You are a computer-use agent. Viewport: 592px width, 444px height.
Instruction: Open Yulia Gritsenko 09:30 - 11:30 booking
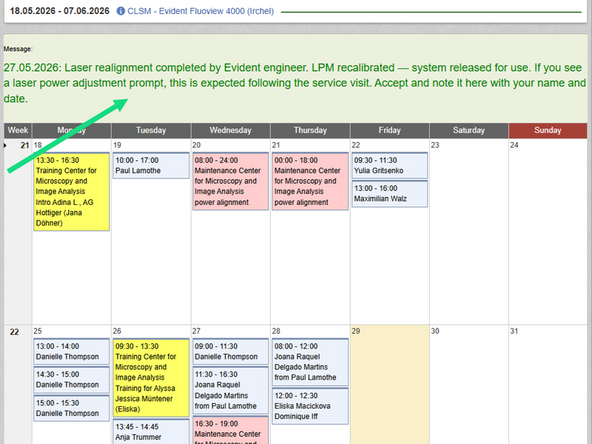(x=390, y=165)
